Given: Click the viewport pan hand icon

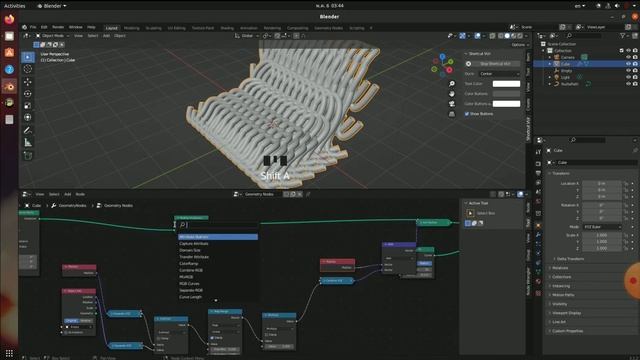Looking at the screenshot, I should pos(452,94).
